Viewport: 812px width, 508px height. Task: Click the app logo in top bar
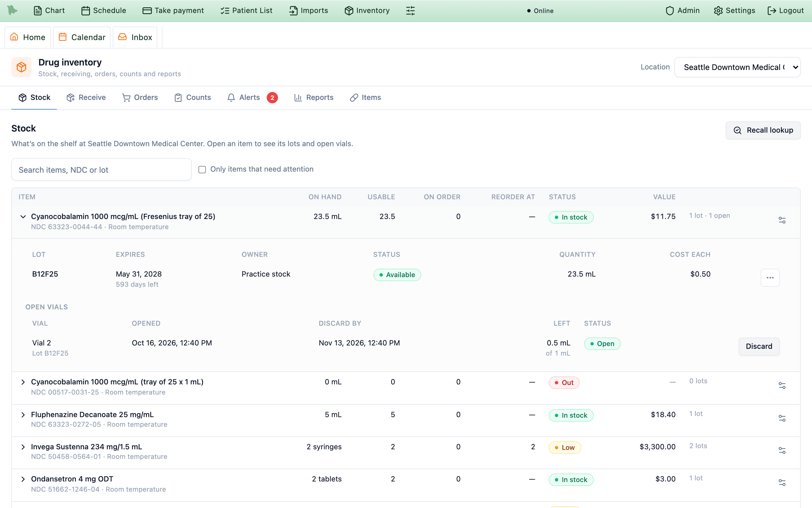pos(12,10)
